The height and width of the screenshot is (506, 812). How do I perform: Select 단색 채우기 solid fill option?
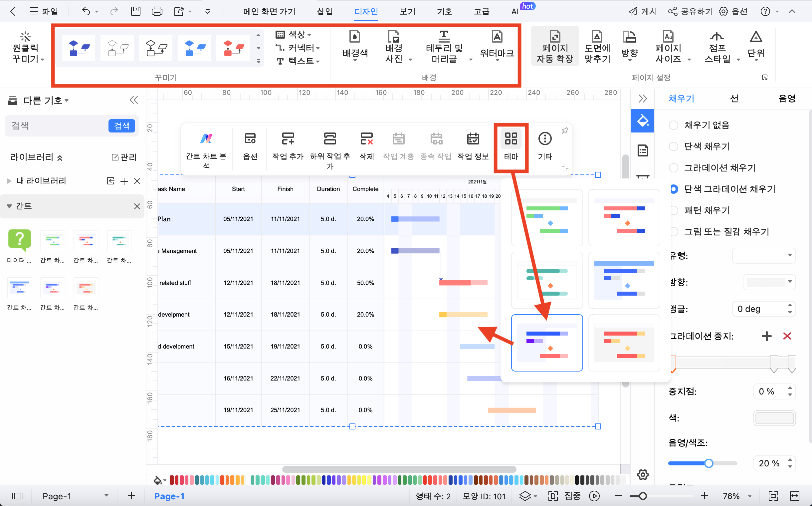(673, 146)
